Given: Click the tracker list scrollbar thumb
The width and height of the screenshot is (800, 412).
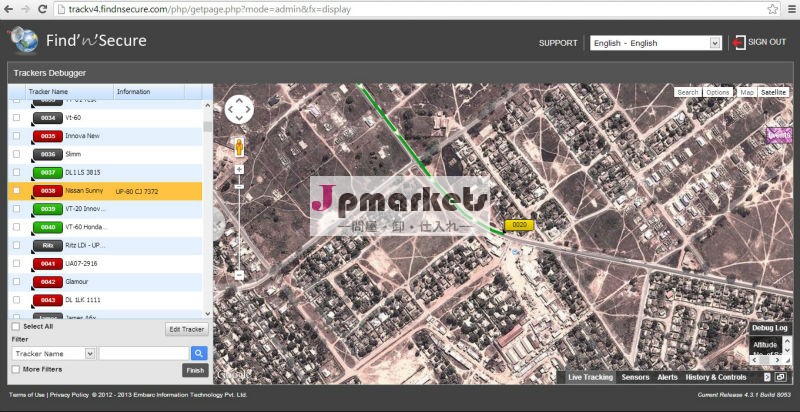Looking at the screenshot, I should [x=207, y=126].
